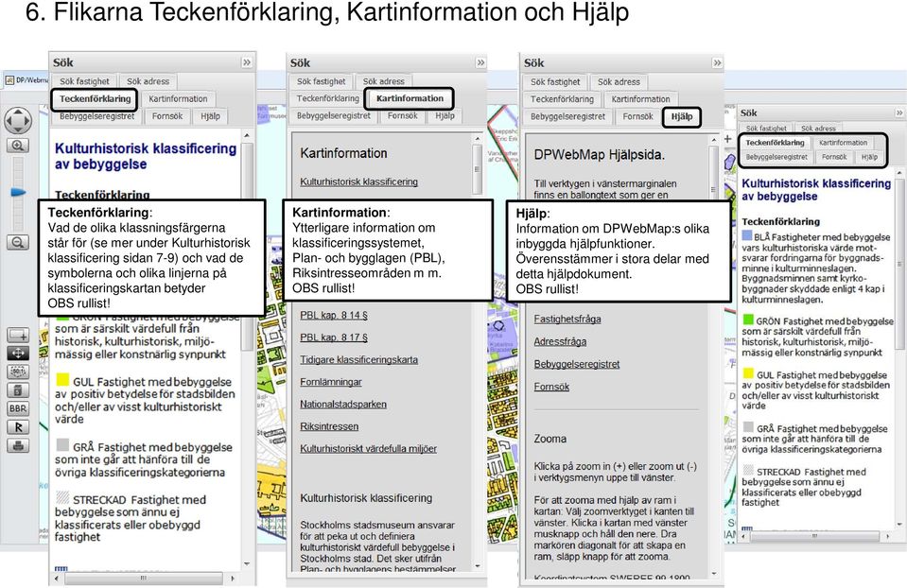Click horizontal scrollbar thumb in small rightmost panel
The height and width of the screenshot is (588, 907).
(814, 536)
